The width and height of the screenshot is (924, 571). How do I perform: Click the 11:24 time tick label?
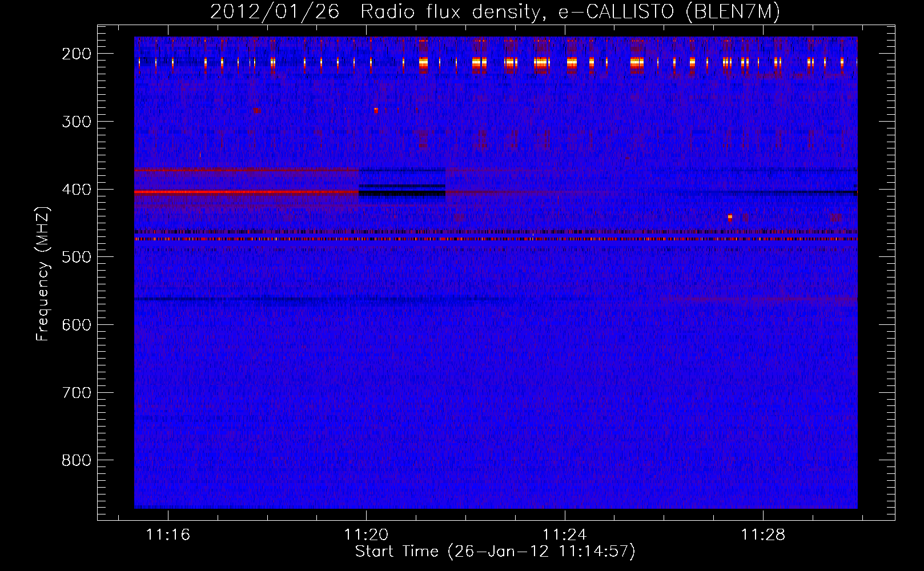[x=565, y=534]
